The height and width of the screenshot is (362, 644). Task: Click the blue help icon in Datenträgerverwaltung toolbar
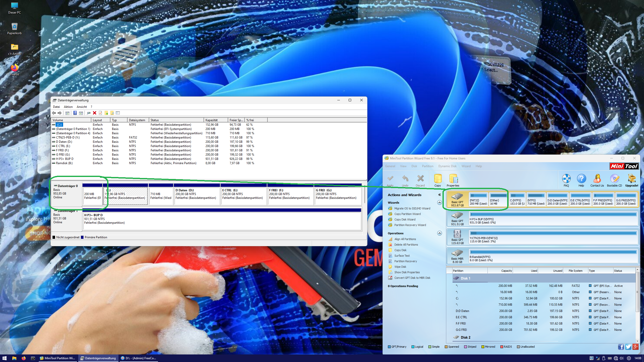[75, 113]
